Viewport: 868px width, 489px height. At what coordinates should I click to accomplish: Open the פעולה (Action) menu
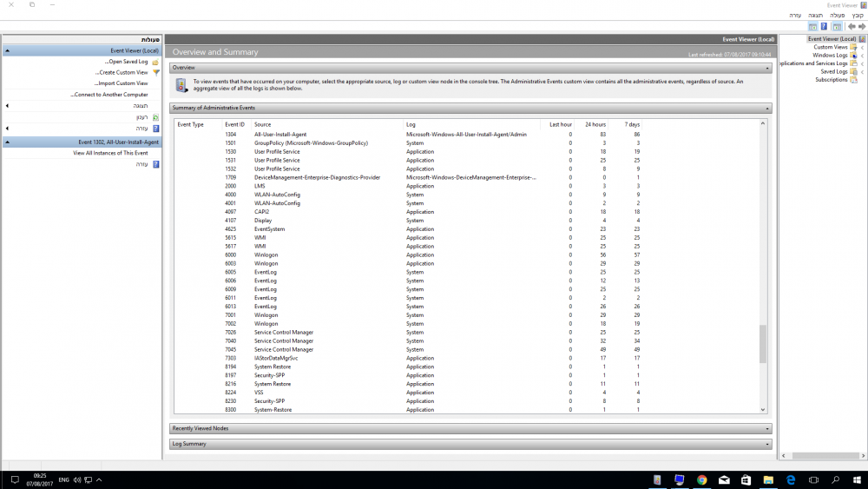coord(837,16)
